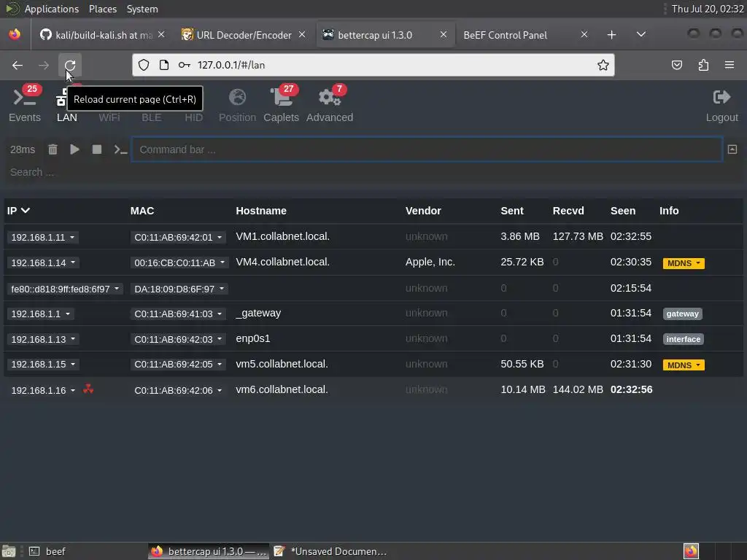Open the C0:11:AB:69:42:01 MAC dropdown
This screenshot has height=560, width=747.
click(x=178, y=237)
